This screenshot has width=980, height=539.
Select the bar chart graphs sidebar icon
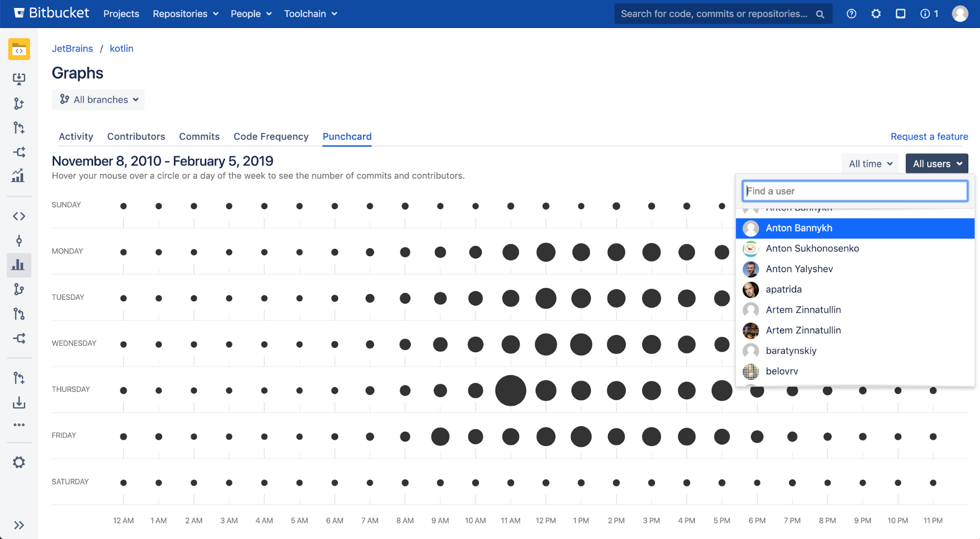point(19,265)
